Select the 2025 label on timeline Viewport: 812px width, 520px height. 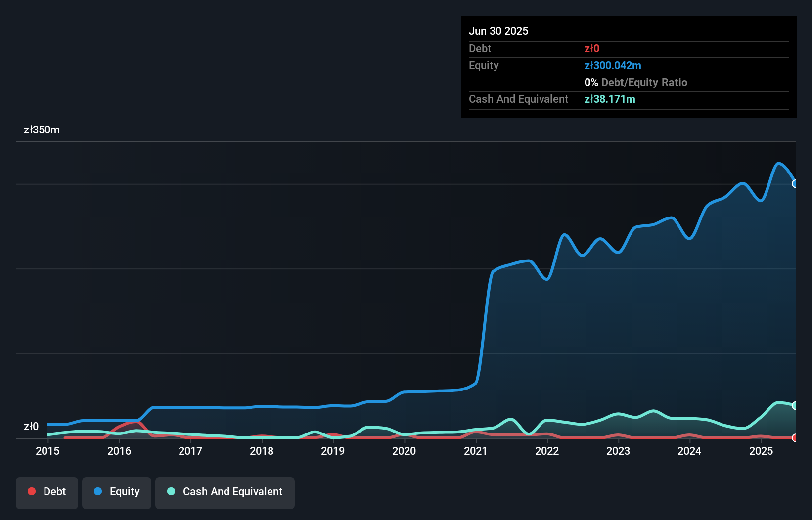click(761, 451)
